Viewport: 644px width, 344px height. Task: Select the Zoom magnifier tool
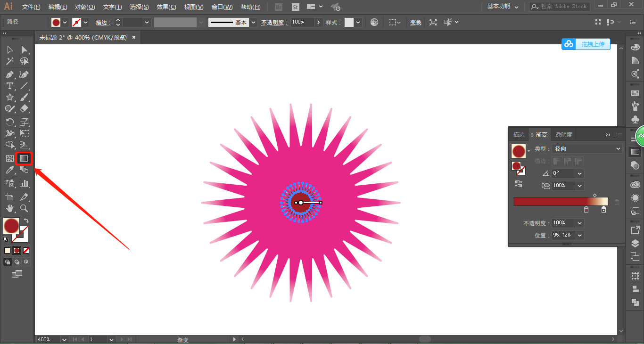[24, 208]
